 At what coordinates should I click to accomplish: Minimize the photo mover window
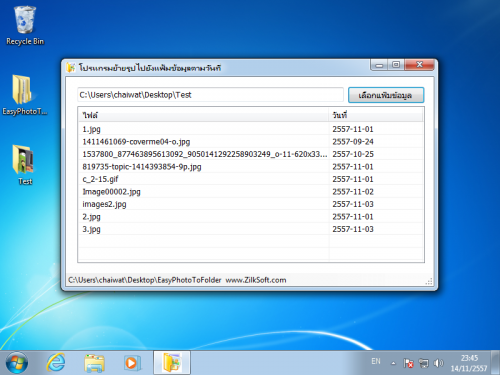tap(379, 65)
